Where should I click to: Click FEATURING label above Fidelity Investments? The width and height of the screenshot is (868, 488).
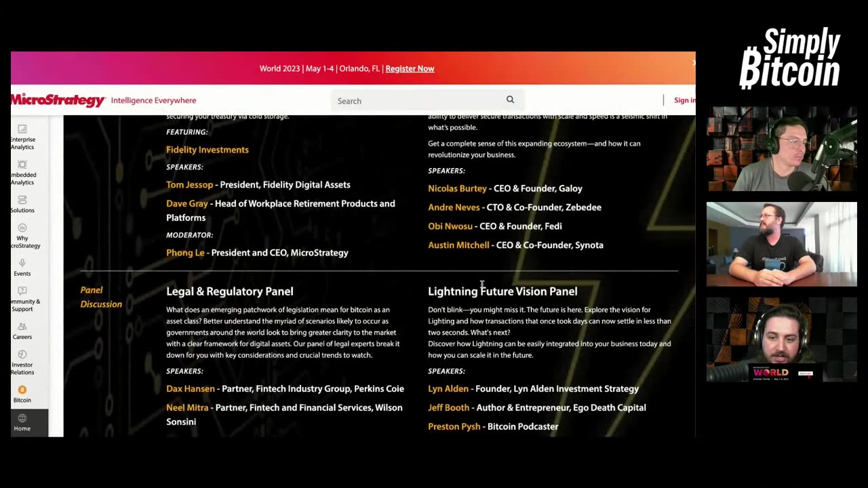tap(187, 132)
